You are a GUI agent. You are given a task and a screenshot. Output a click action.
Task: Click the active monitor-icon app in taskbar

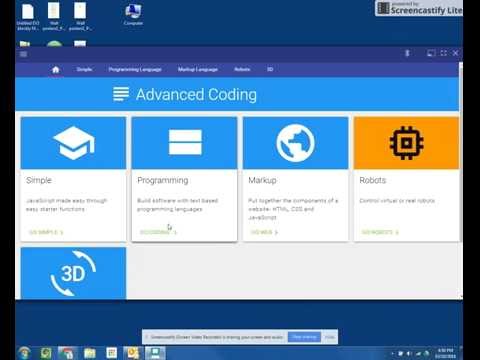pyautogui.click(x=155, y=353)
